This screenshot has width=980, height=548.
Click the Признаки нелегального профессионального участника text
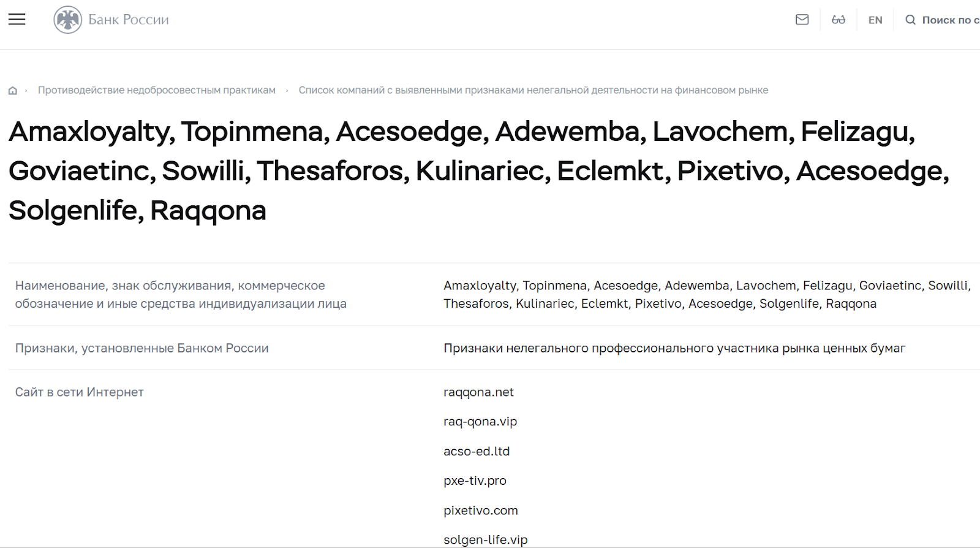coord(674,348)
